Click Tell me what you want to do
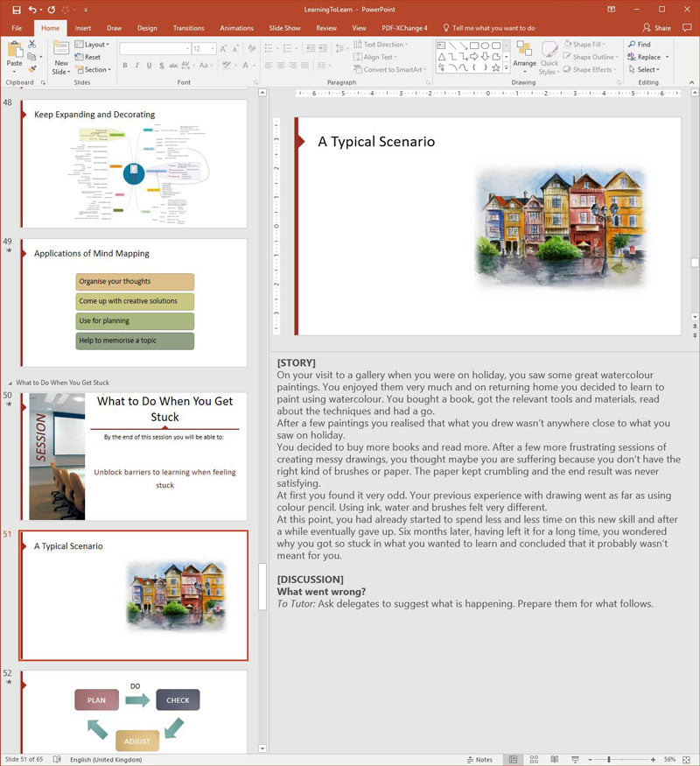This screenshot has width=700, height=766. tap(489, 28)
